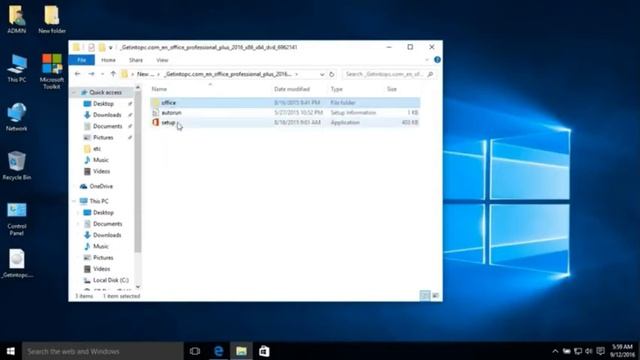Expand the ribbon with chevron
The image size is (640, 360).
427,60
